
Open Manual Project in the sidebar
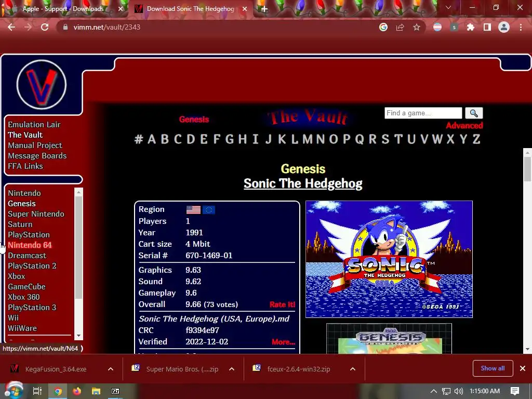tap(35, 145)
